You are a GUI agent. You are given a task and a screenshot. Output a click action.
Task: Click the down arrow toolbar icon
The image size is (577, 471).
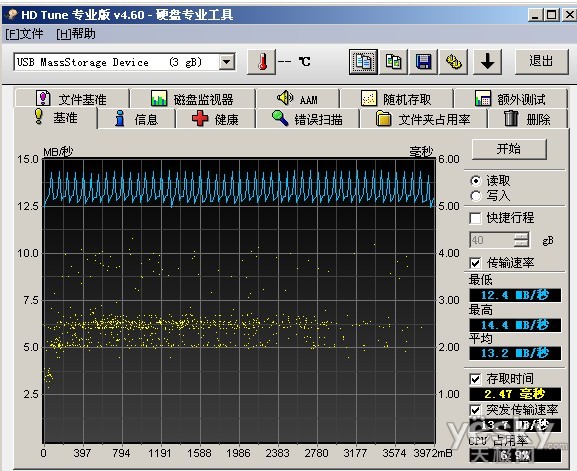487,62
